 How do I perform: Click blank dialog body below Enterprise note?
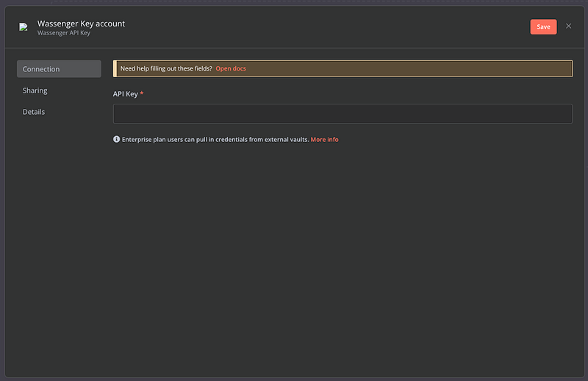point(342,257)
